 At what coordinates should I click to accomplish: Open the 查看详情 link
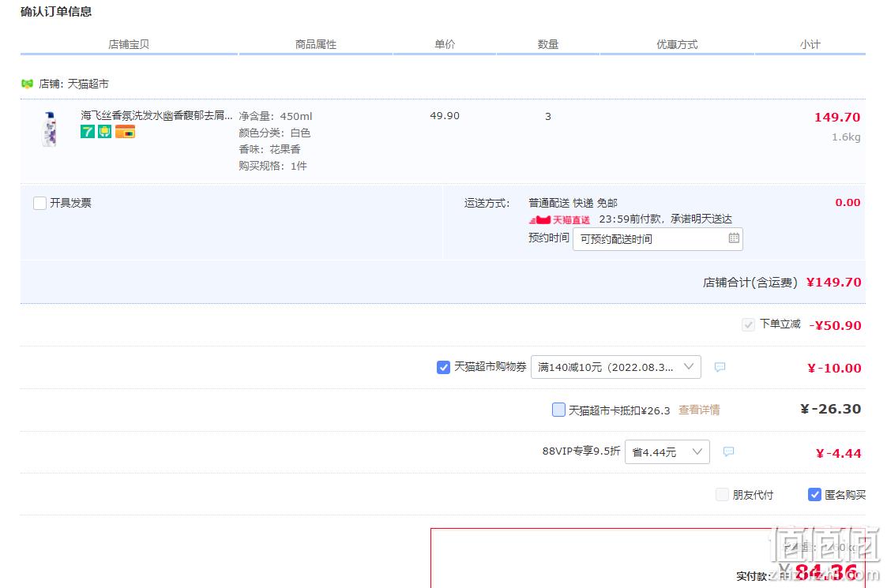tap(699, 410)
